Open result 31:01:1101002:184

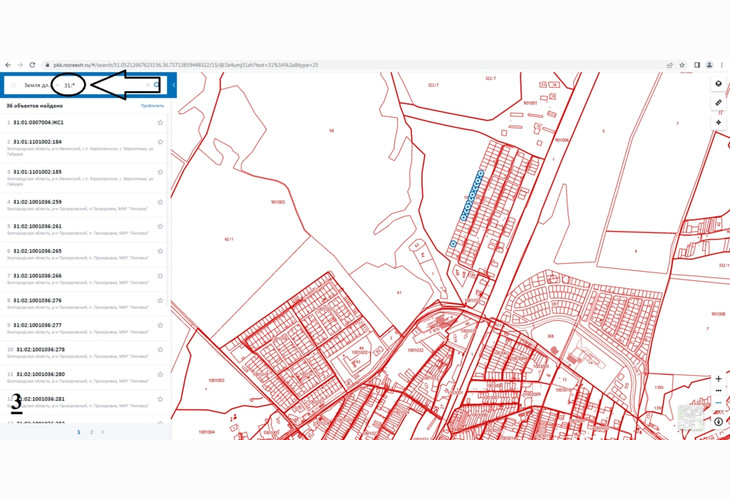coord(37,142)
